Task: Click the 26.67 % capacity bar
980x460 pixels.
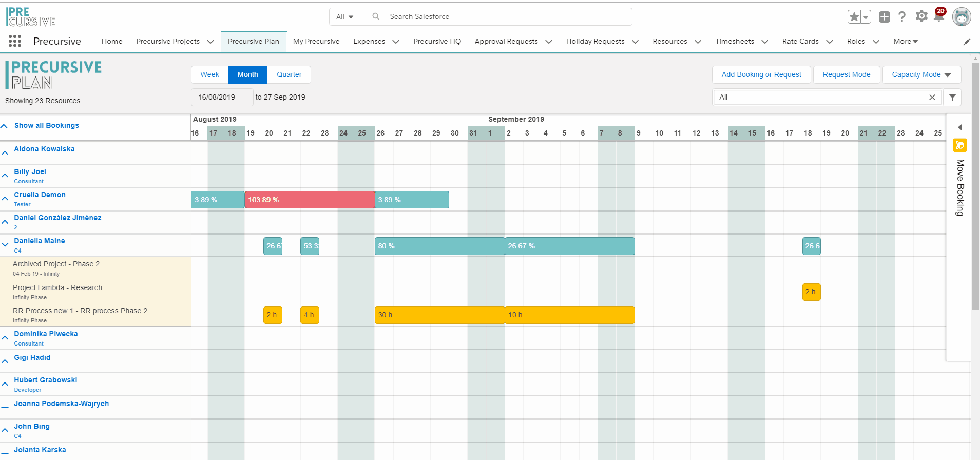Action: [x=570, y=246]
